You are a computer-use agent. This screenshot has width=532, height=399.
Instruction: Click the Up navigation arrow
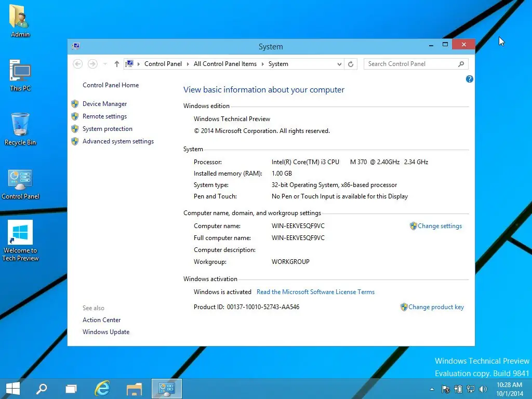click(x=116, y=63)
